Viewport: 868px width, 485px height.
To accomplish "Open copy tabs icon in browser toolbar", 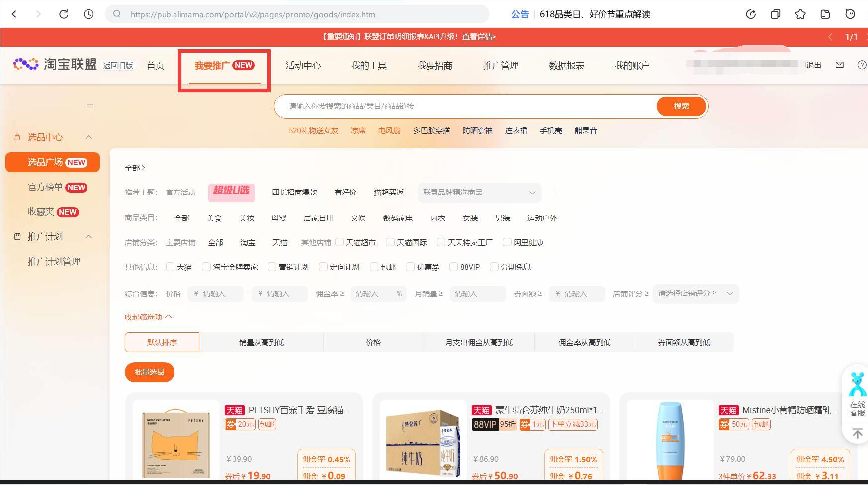I will [x=776, y=14].
